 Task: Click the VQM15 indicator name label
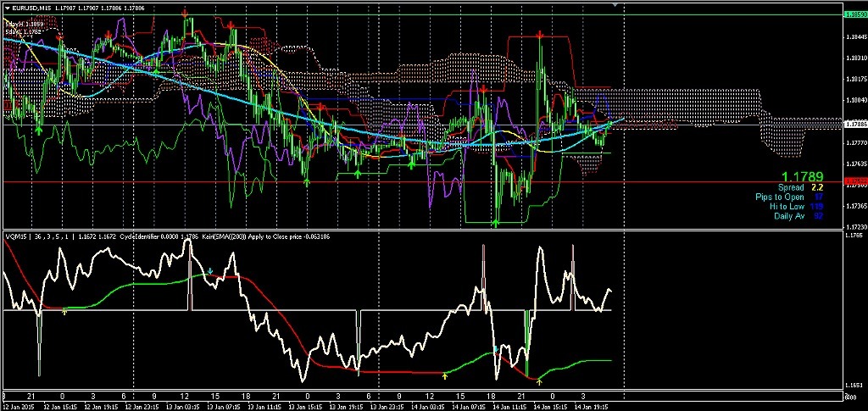pos(15,236)
